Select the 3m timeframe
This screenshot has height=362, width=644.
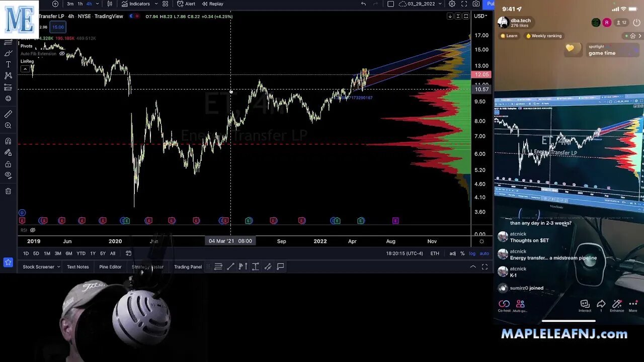[x=70, y=4]
